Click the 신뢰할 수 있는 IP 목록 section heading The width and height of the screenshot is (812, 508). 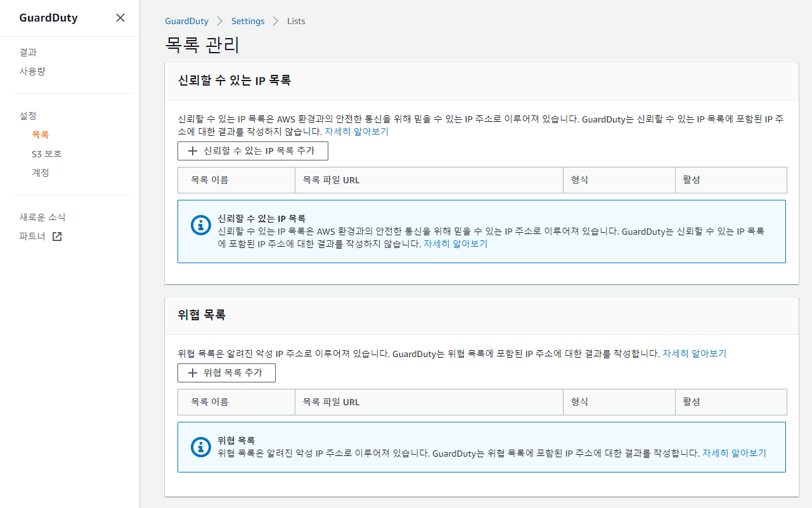coord(235,81)
